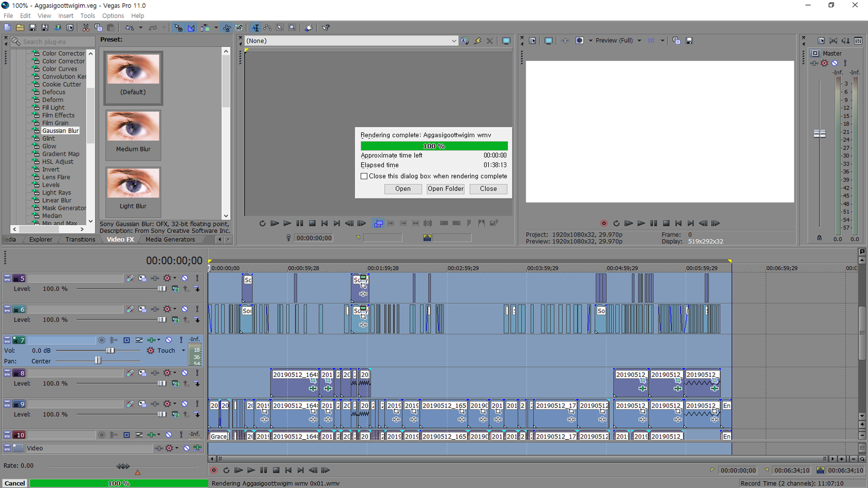This screenshot has height=488, width=868.
Task: Click the Open Folder button
Action: [x=445, y=189]
